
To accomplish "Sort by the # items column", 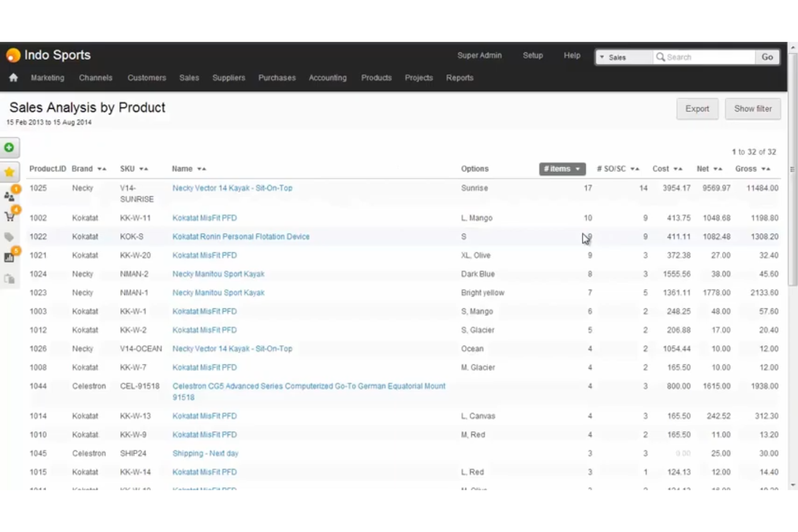I will (562, 169).
